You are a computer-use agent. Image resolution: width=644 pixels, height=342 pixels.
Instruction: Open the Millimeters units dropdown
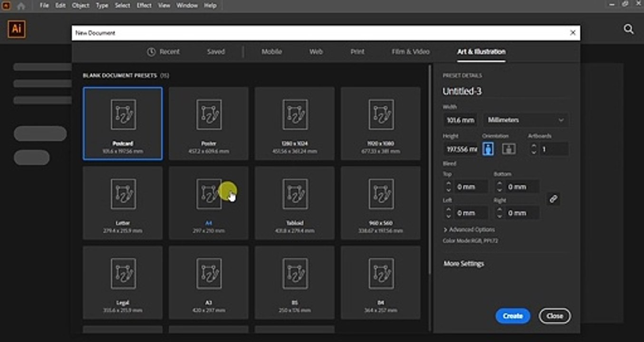525,120
